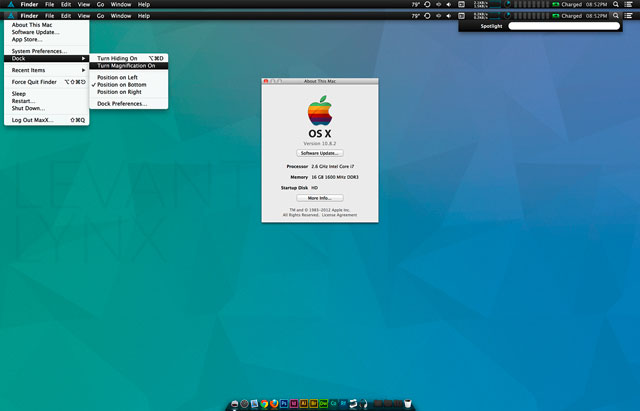The width and height of the screenshot is (640, 411).
Task: Launch InDesign (Id) from the dock
Action: [x=294, y=404]
